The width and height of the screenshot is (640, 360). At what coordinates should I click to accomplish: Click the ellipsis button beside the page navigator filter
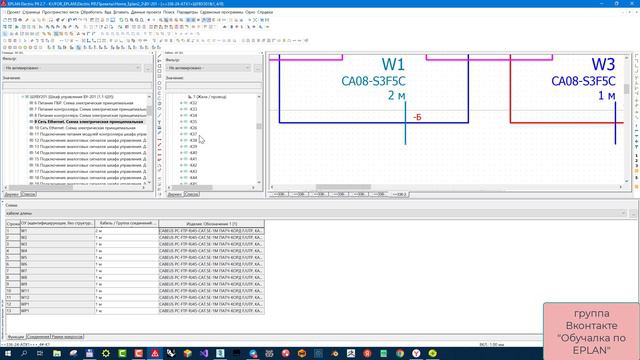point(148,68)
